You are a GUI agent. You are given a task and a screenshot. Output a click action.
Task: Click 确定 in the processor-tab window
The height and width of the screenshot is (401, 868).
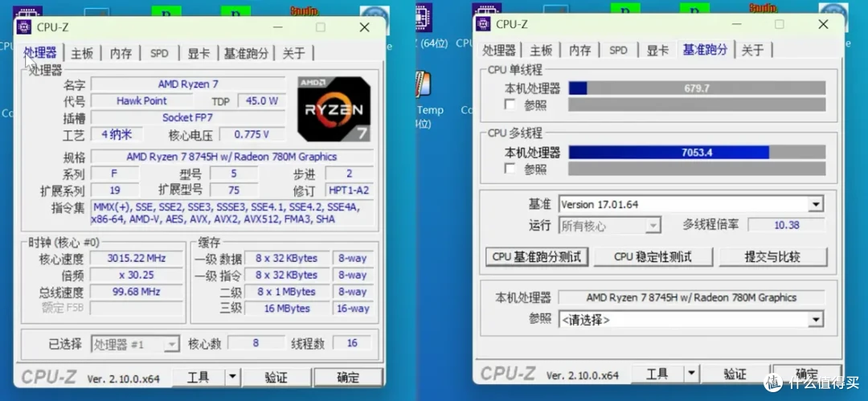(348, 378)
